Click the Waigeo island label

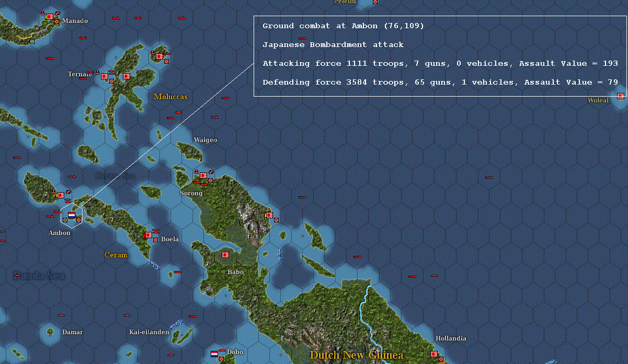point(205,140)
